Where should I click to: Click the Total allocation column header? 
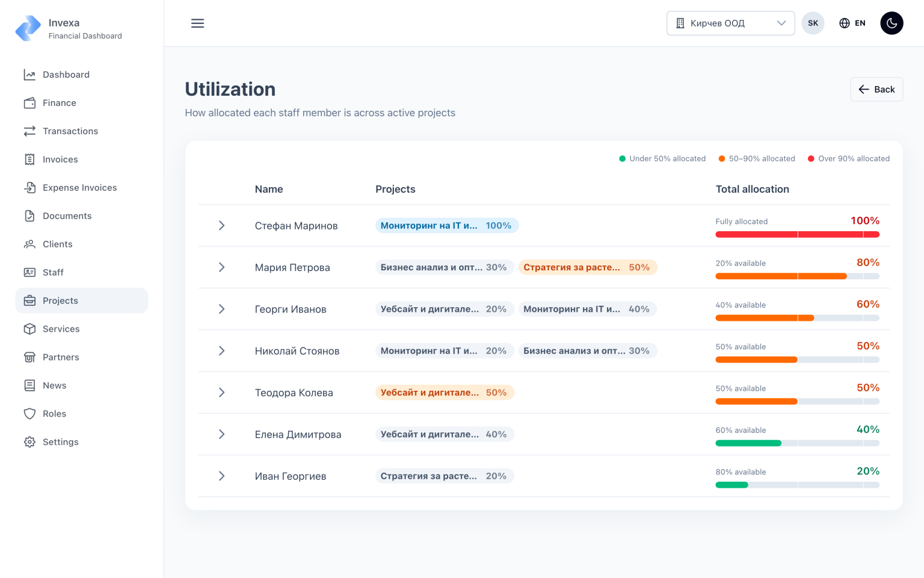[x=752, y=189]
